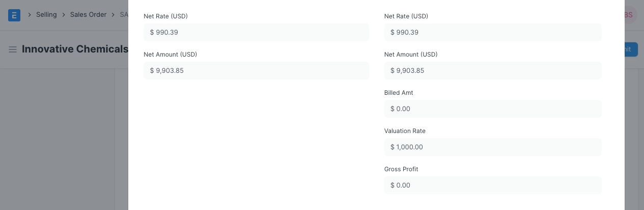This screenshot has width=644, height=210.
Task: Click the right column Net Rate (USD) field
Action: coord(493,33)
